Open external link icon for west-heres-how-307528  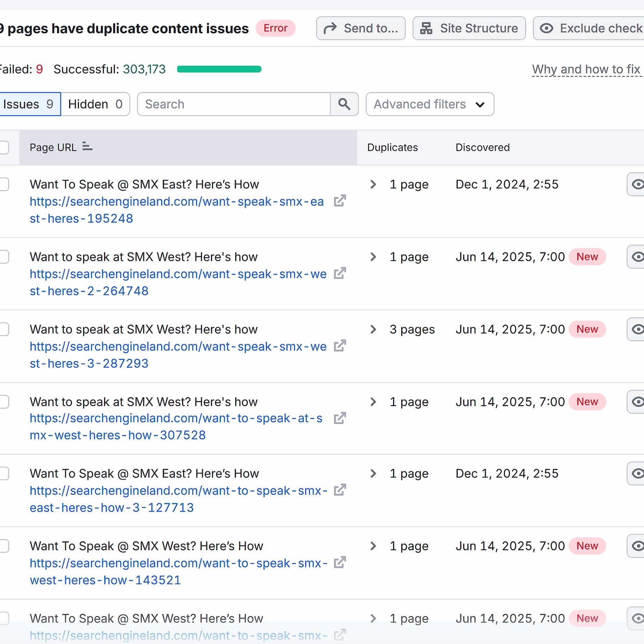(x=340, y=418)
